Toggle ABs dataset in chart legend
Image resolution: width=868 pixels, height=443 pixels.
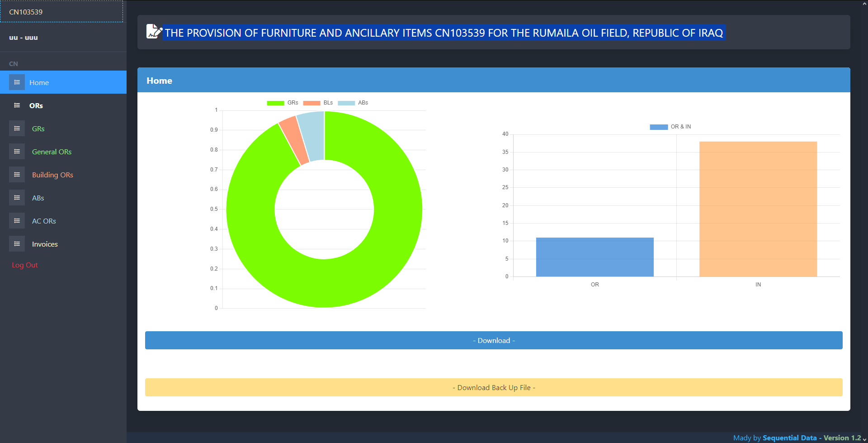(353, 103)
